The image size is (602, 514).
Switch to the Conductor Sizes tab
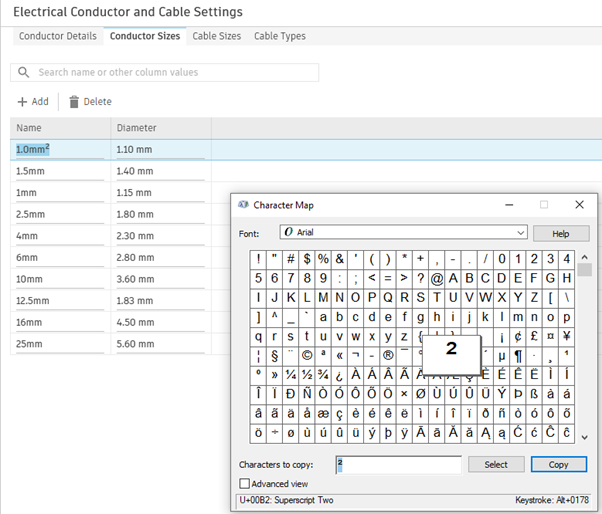145,36
